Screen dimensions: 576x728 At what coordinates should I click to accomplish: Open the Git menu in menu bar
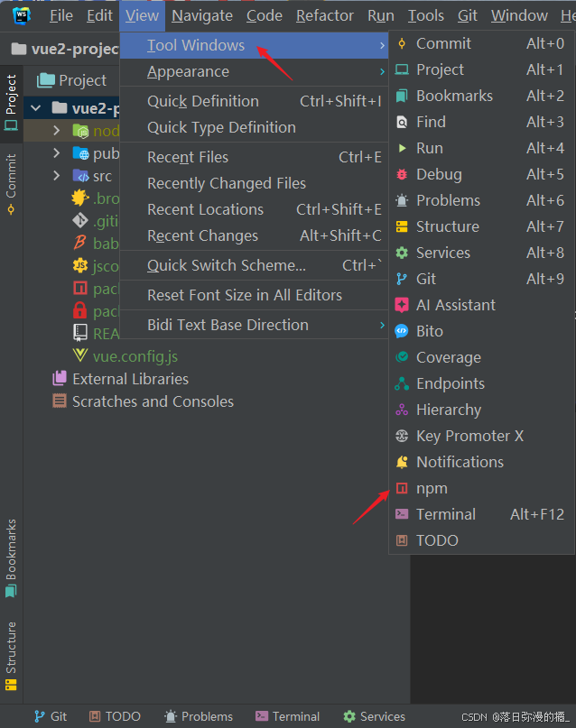pos(468,15)
